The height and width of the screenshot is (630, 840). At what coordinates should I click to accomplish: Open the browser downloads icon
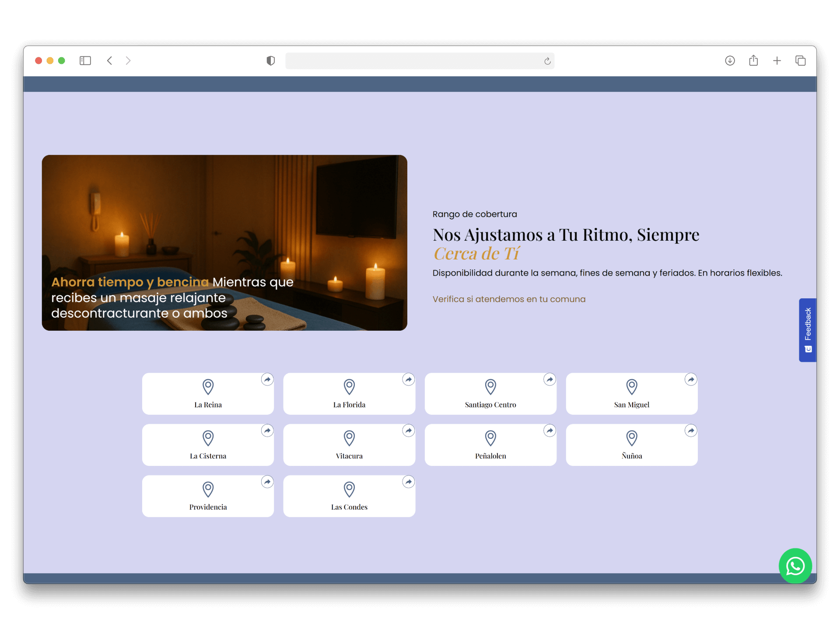click(730, 61)
